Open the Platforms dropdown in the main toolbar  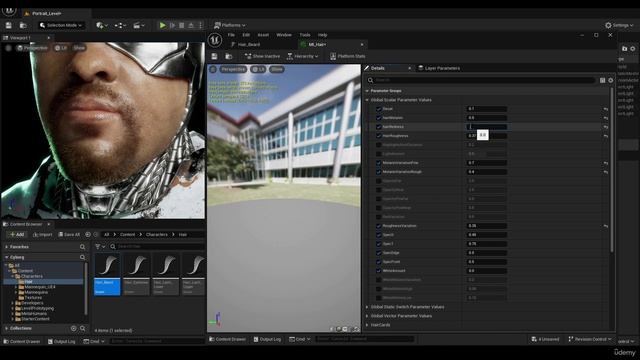pyautogui.click(x=230, y=25)
